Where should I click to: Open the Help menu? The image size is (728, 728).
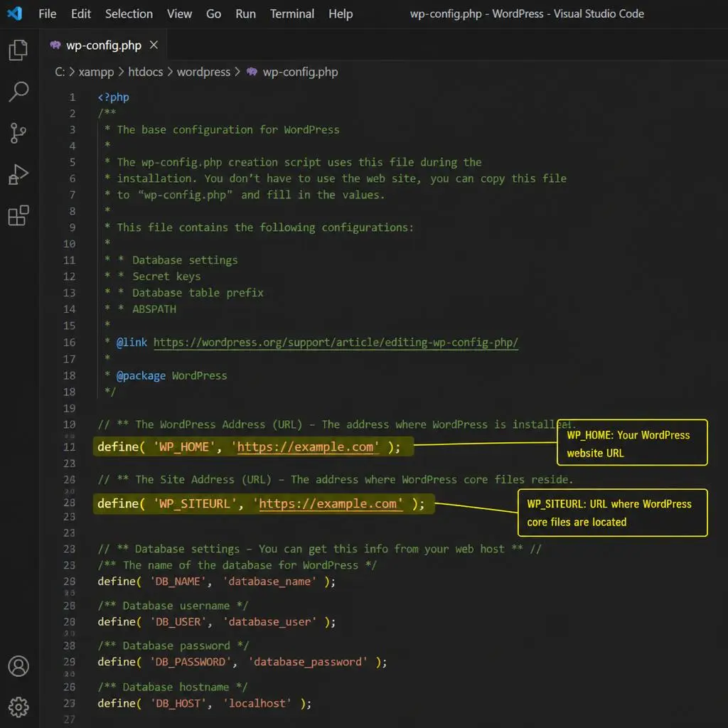point(341,14)
